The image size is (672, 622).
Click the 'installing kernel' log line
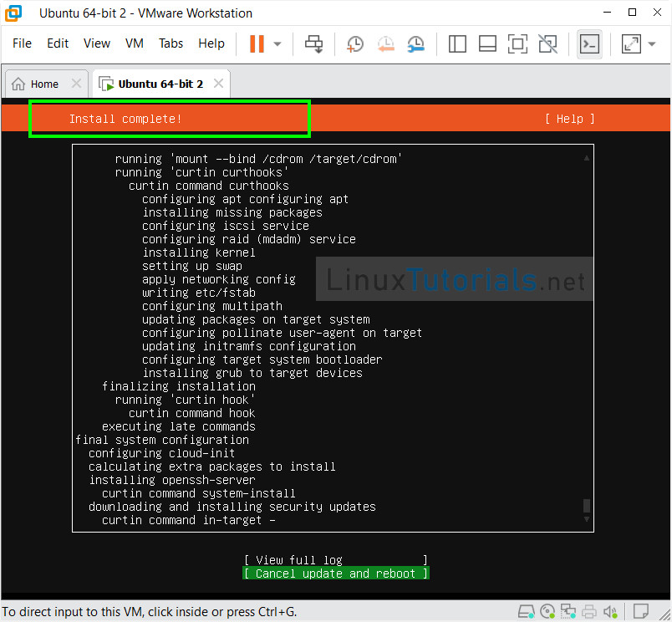pos(199,252)
